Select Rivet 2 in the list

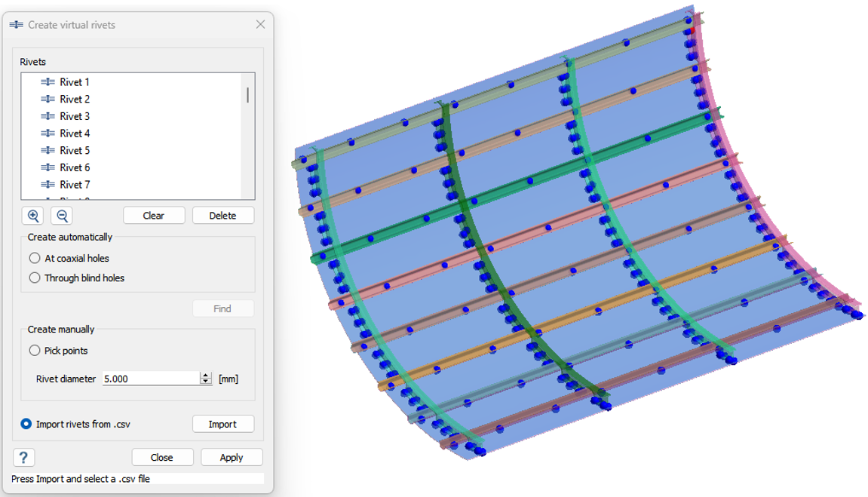coord(75,100)
